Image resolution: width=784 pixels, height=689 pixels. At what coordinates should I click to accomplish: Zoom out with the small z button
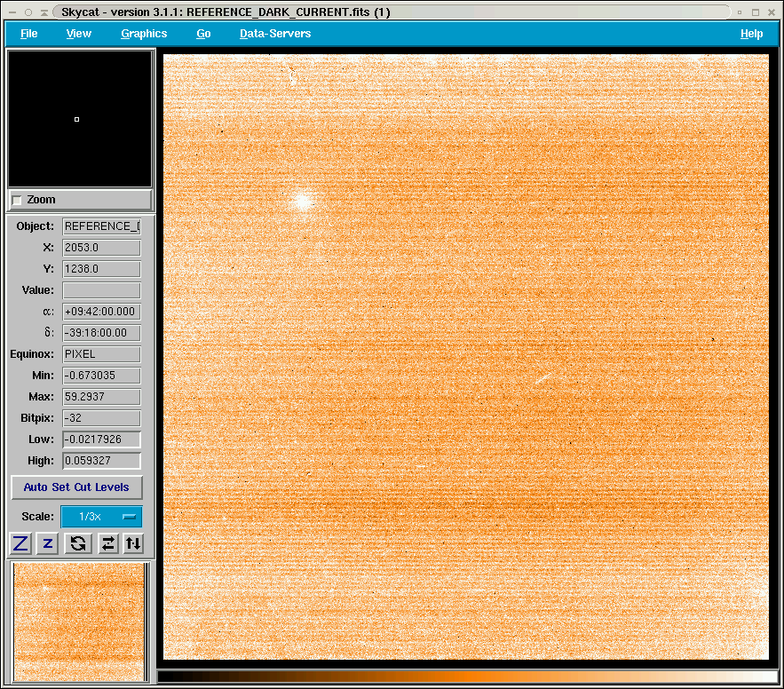(x=48, y=543)
